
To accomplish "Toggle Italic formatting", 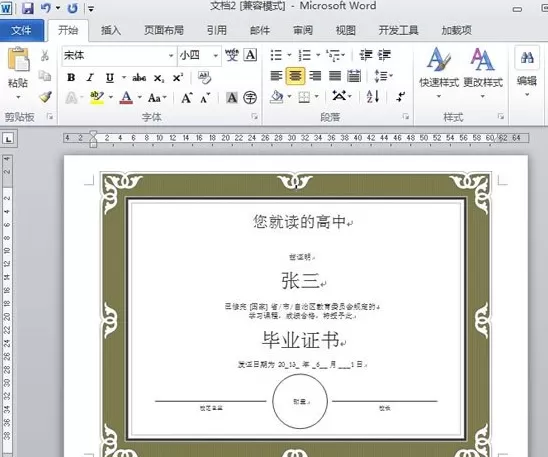I will coord(90,77).
